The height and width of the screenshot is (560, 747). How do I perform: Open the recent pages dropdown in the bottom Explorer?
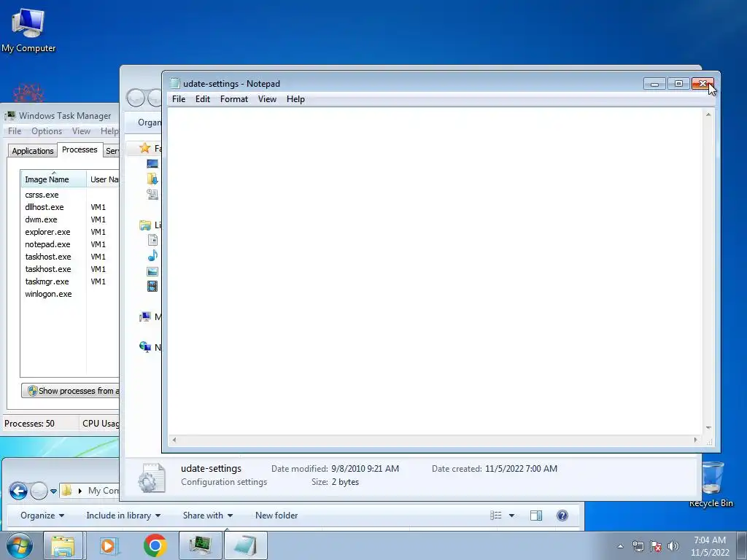[53, 491]
